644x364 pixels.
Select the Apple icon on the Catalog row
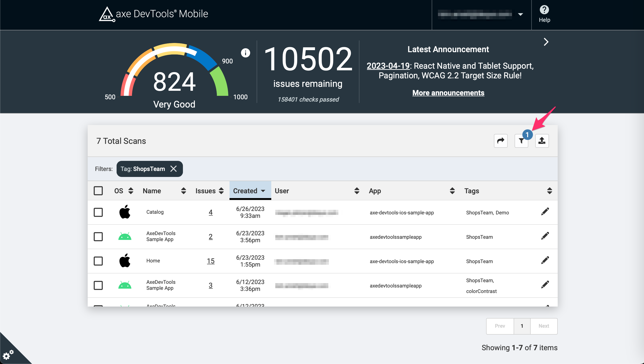tap(125, 212)
